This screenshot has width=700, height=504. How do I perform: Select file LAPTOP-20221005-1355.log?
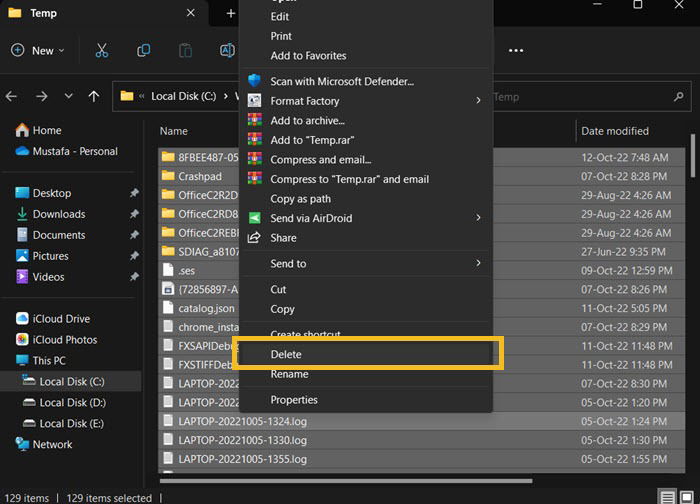421,459
